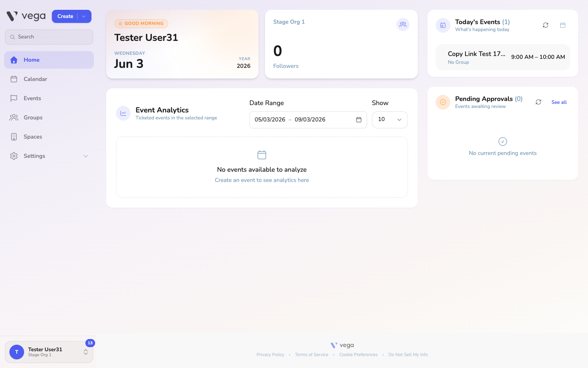This screenshot has height=368, width=588.
Task: Click the Pending Approvals check badge icon
Action: coord(443,102)
